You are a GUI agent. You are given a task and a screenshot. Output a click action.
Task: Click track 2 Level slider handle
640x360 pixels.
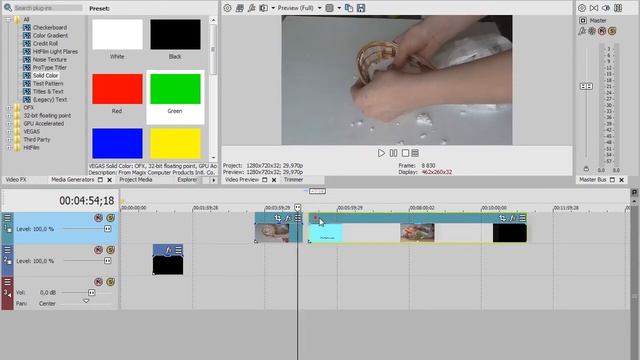coord(108,261)
